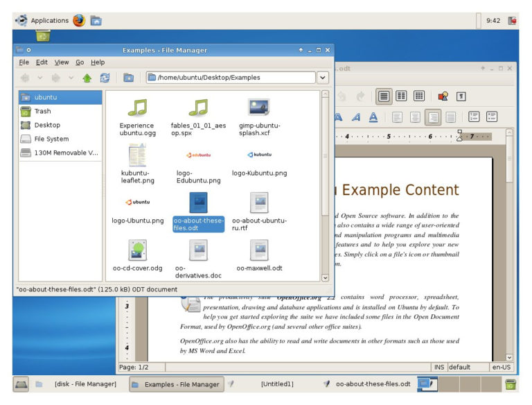Viewport: 532px width, 405px height.
Task: Toggle numbered list in Writer
Action: [474, 117]
